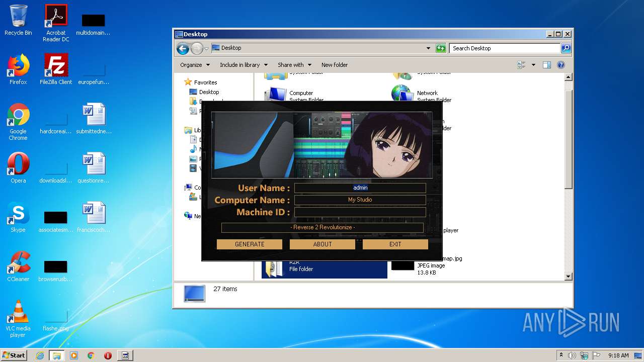Click the keygen app taskbar button
Viewport: 644px width, 362px height.
[125, 355]
